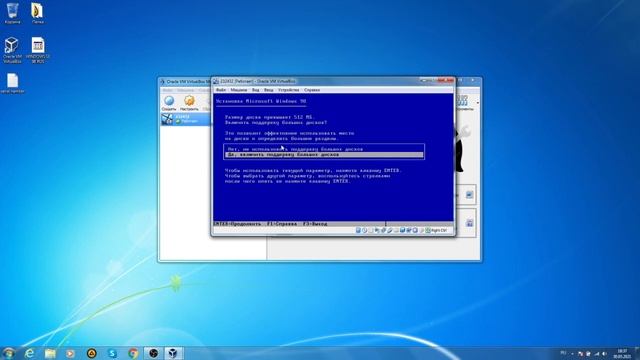Open Skype from the taskbar
The height and width of the screenshot is (360, 640).
(x=112, y=353)
